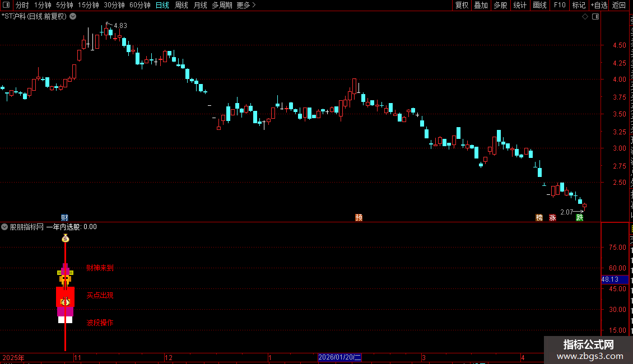Click the 48.13 value marker on indicator axis
This screenshot has width=633, height=364.
coord(615,279)
